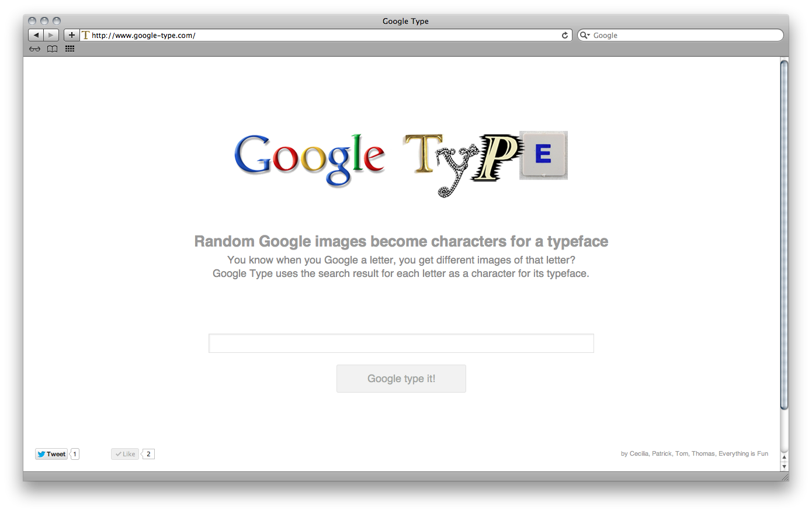Reload the page with the refresh icon

[x=565, y=35]
